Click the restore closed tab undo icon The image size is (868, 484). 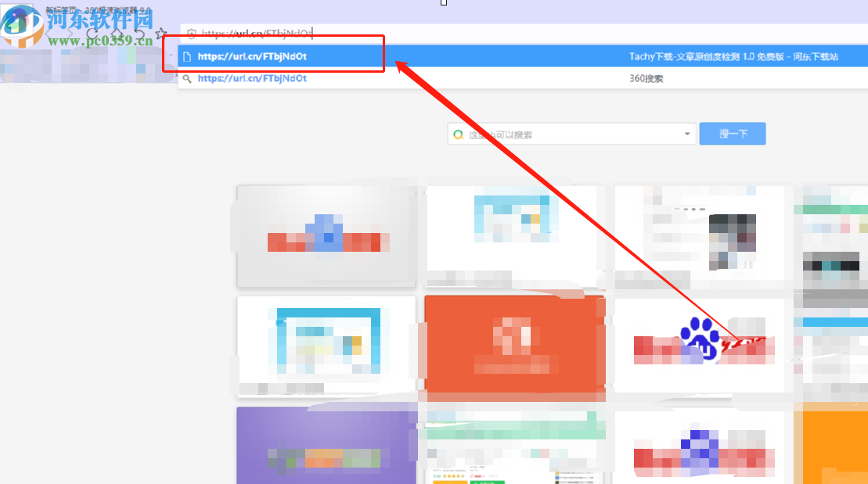[x=139, y=35]
